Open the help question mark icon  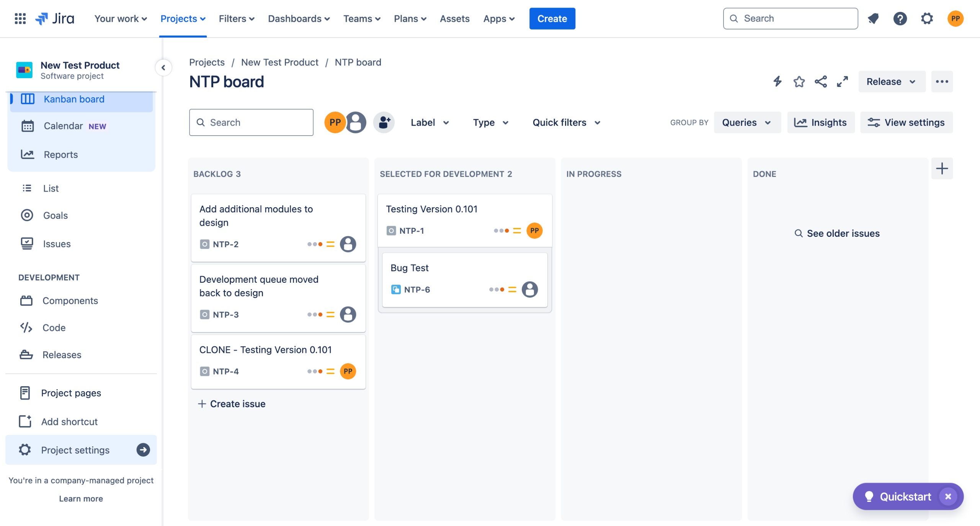(x=900, y=18)
